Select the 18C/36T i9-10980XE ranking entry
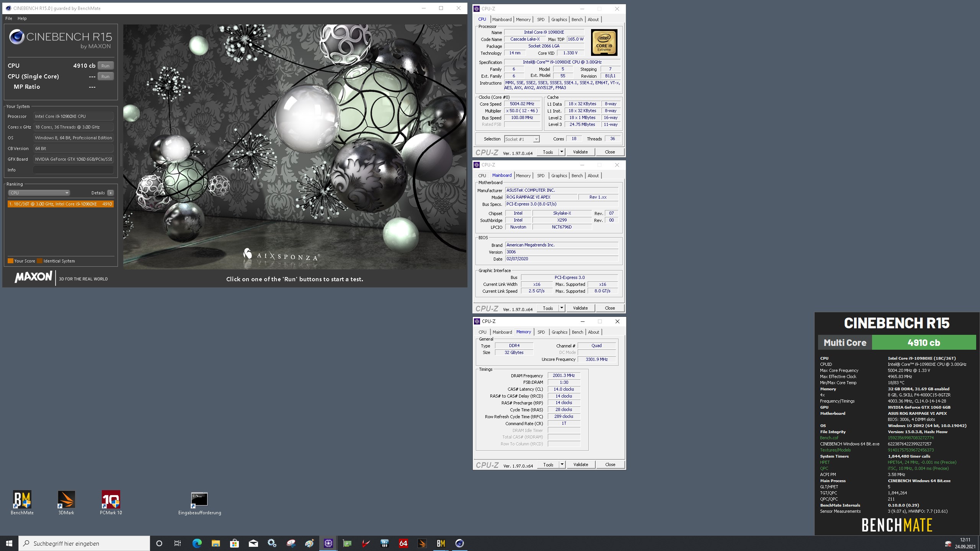 (x=60, y=204)
